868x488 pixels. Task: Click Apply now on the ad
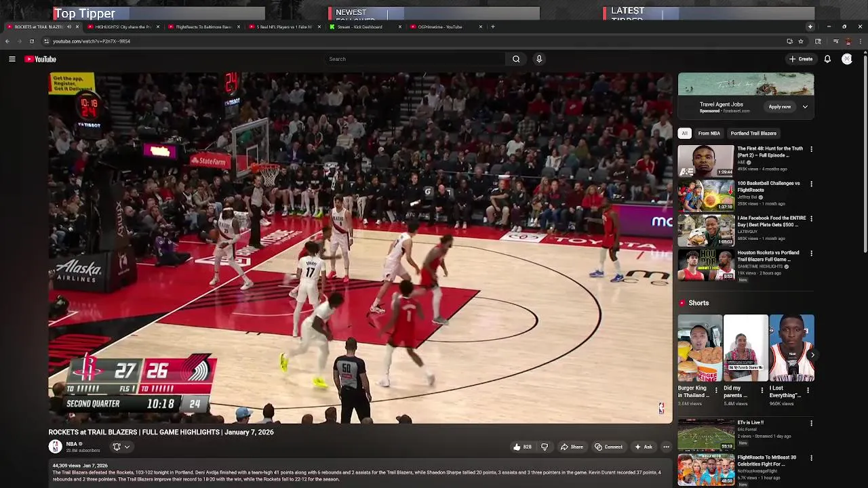(780, 106)
